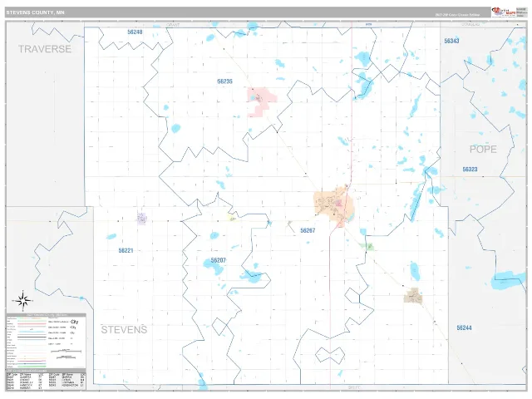The width and height of the screenshot is (532, 399).
Task: Click the pink line sample in legend
Action: click(x=32, y=323)
